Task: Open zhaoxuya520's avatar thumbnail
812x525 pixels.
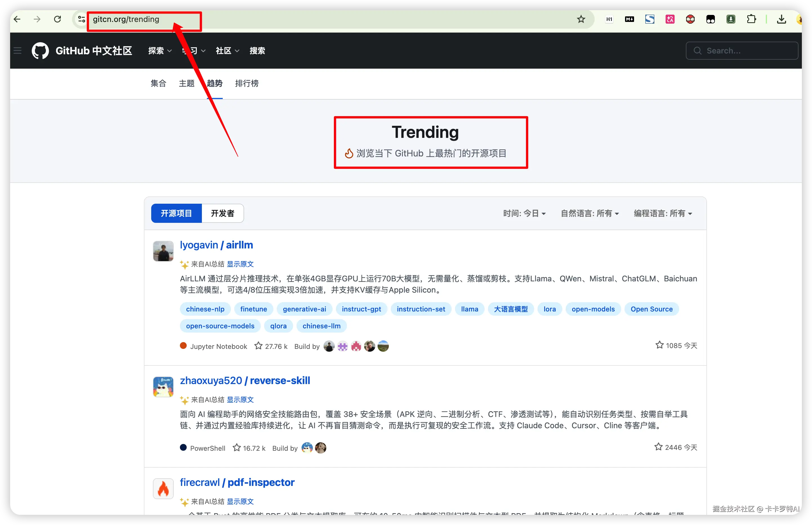Action: [x=163, y=387]
